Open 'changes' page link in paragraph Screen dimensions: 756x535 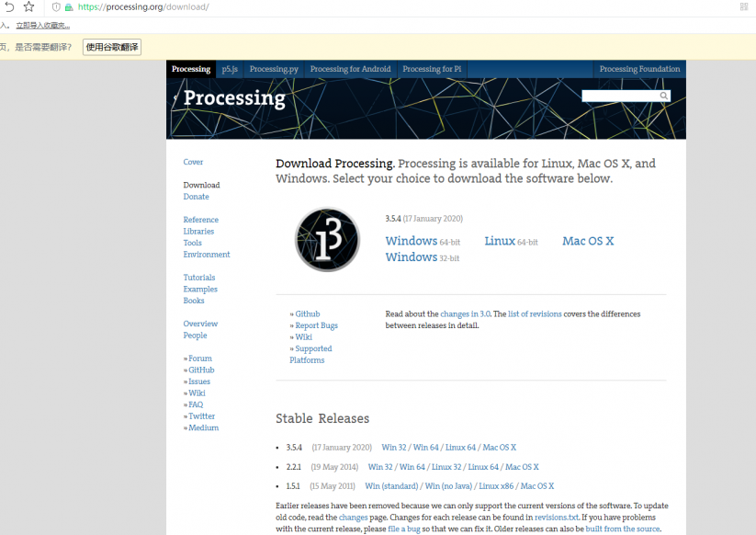353,518
